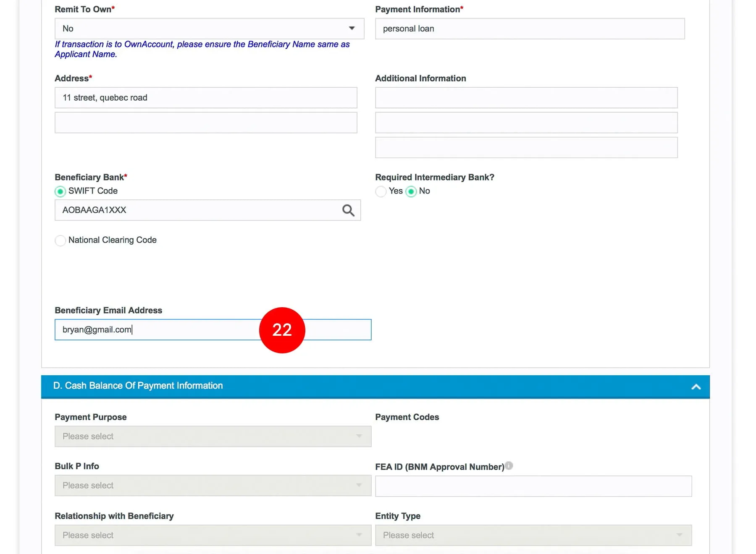
Task: Open the Entity Type dropdown
Action: (x=533, y=536)
